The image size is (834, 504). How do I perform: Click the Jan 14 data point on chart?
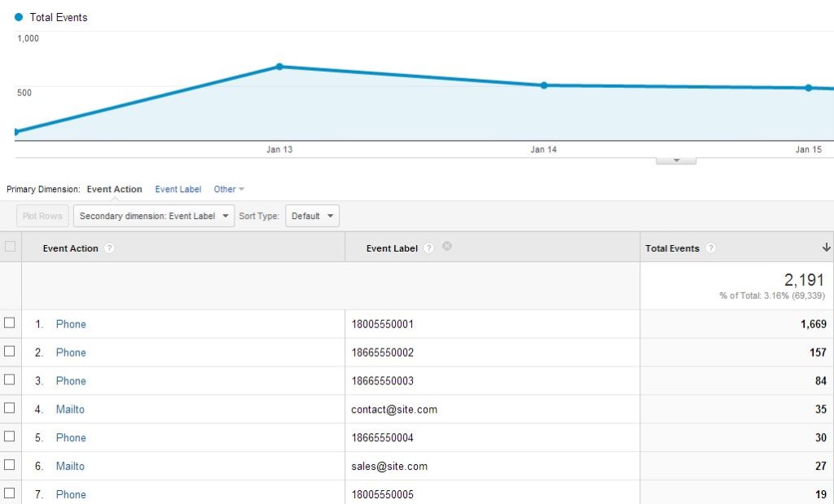(544, 85)
